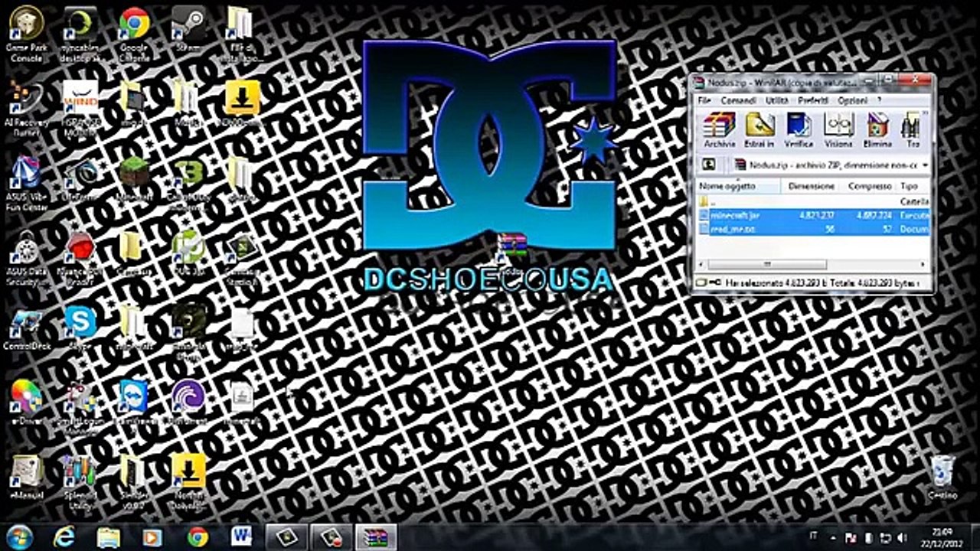Sort by Tipo column
Image resolution: width=980 pixels, height=551 pixels.
tap(913, 186)
